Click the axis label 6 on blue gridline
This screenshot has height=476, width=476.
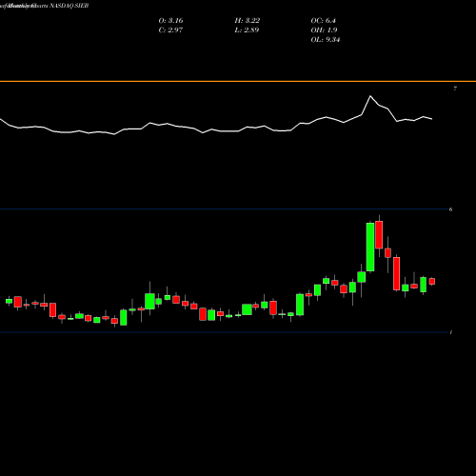(450, 209)
